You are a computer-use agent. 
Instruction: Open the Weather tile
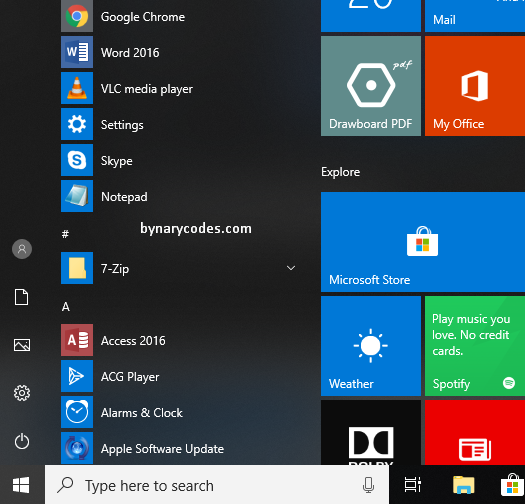[371, 346]
